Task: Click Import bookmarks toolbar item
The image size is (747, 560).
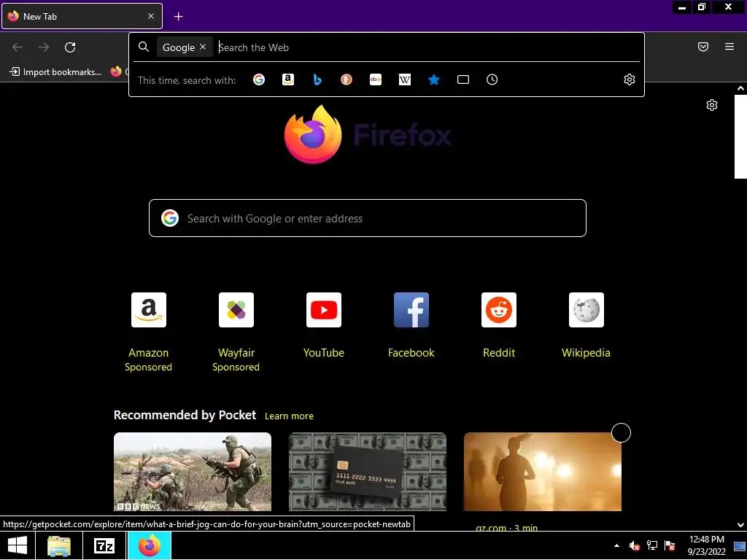Action: 55,72
